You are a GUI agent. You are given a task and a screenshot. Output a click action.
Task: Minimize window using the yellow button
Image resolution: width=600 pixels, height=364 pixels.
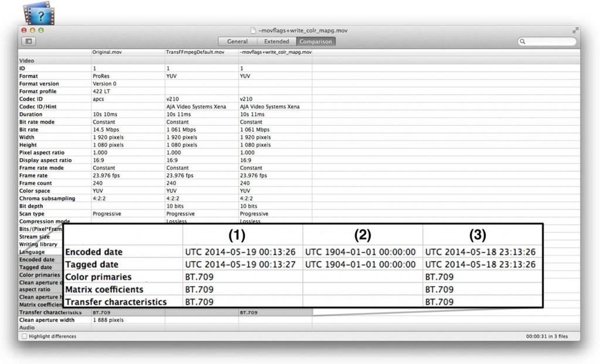click(x=33, y=30)
